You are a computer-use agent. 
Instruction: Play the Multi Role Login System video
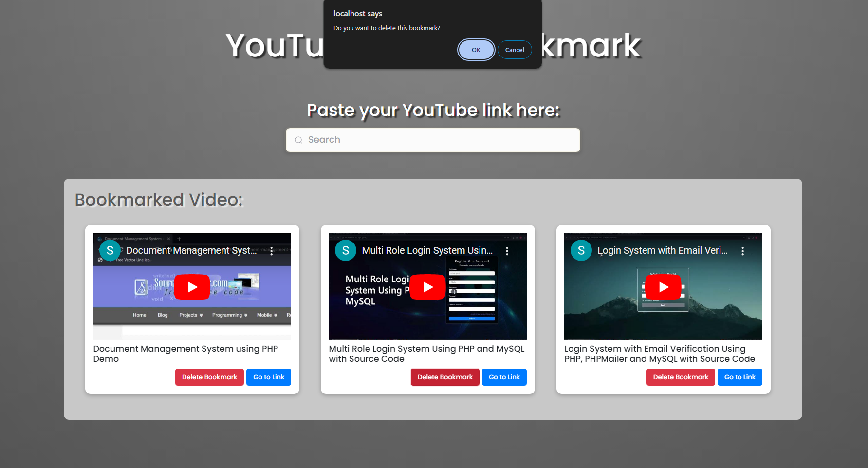(428, 287)
